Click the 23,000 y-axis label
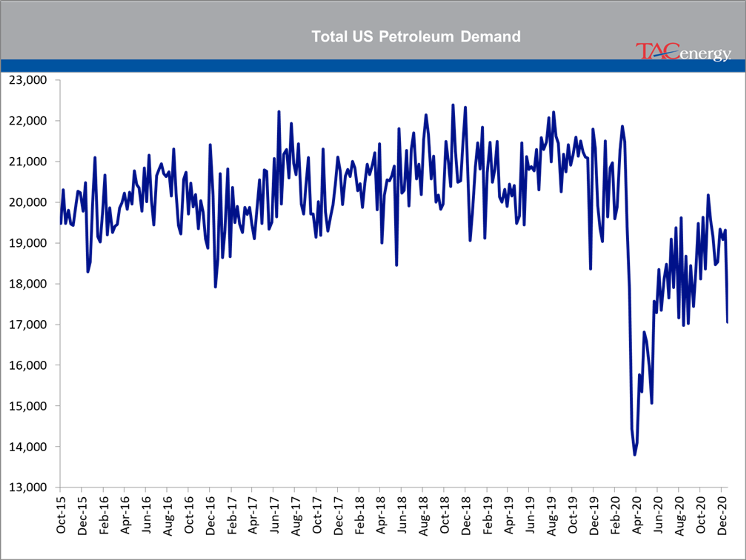 coord(28,80)
